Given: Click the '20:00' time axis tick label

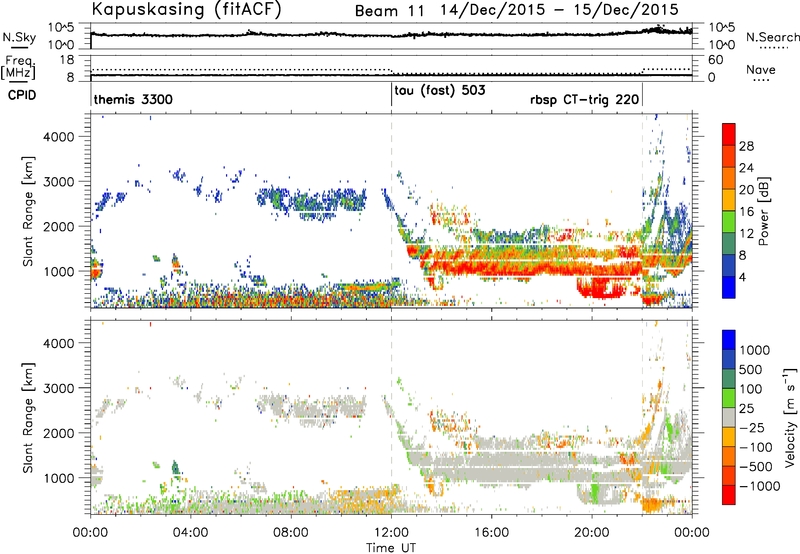Looking at the screenshot, I should coord(592,533).
